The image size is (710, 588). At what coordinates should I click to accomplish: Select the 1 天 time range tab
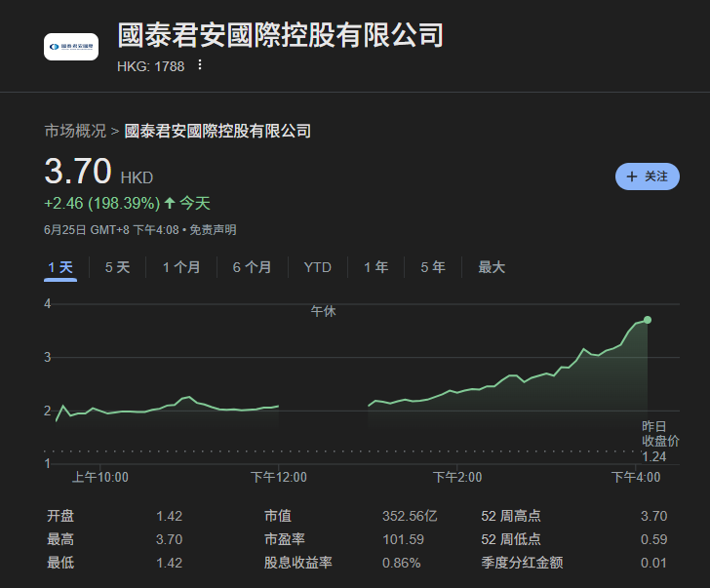click(x=60, y=267)
